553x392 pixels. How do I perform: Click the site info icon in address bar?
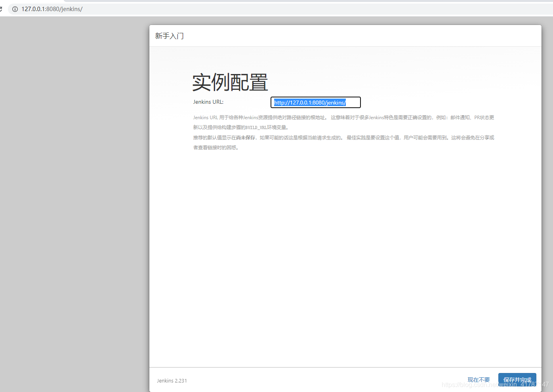pyautogui.click(x=15, y=9)
